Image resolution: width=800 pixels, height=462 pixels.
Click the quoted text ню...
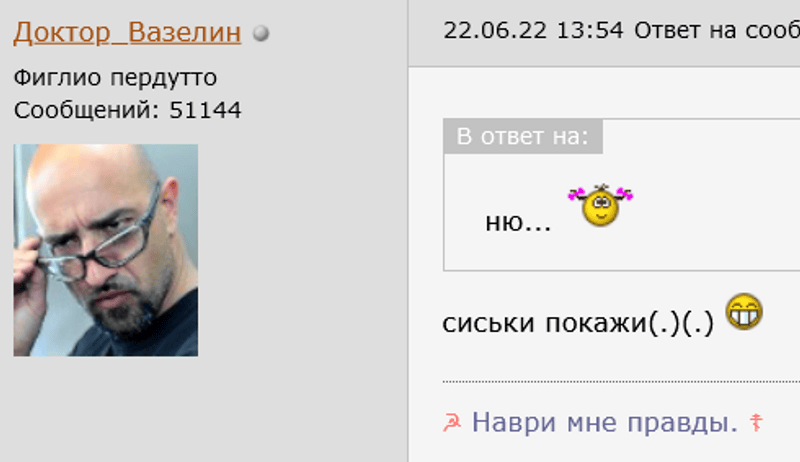point(518,222)
